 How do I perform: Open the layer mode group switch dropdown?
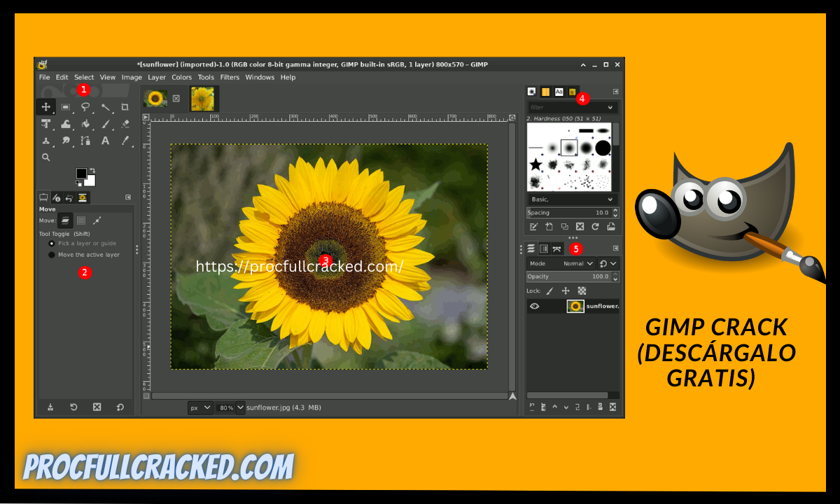(x=608, y=263)
